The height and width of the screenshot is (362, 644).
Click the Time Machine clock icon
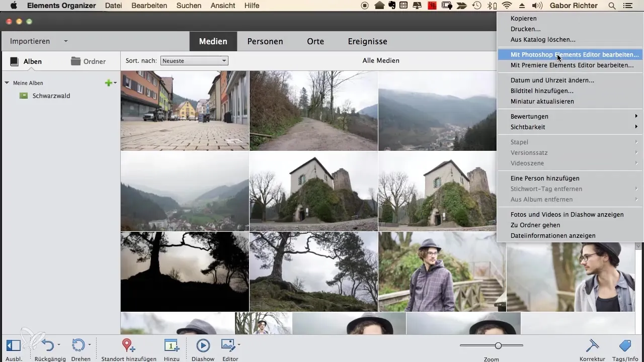coord(477,6)
